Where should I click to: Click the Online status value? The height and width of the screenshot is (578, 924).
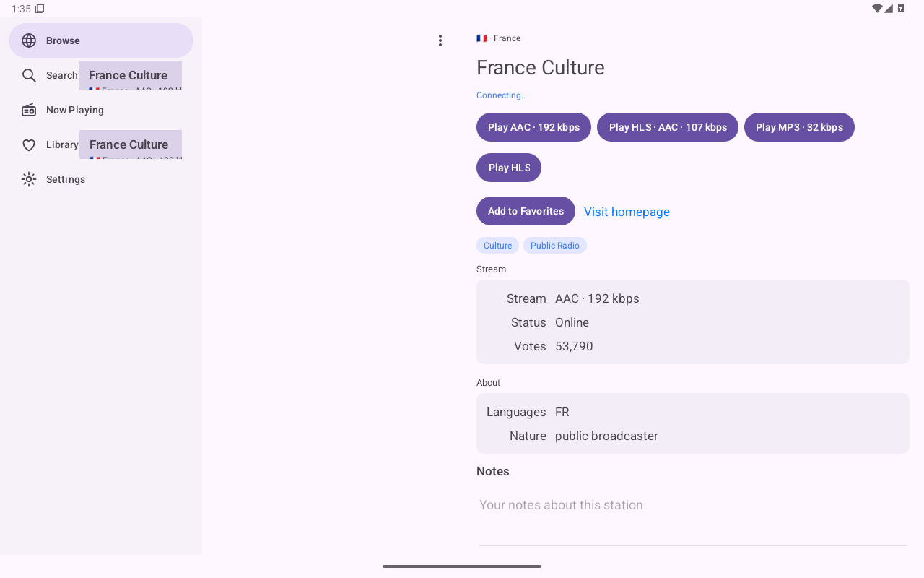[x=572, y=322]
